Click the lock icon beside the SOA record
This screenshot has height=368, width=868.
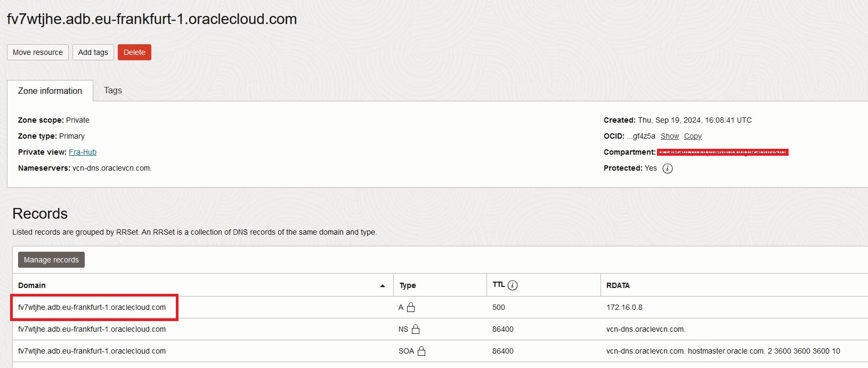tap(420, 351)
